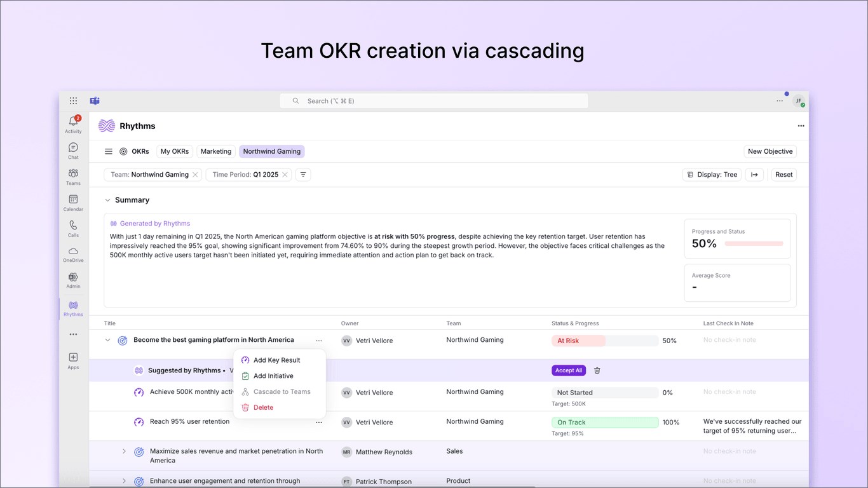The height and width of the screenshot is (488, 868).
Task: Click Matthew Reynolds owner name
Action: coord(384,452)
